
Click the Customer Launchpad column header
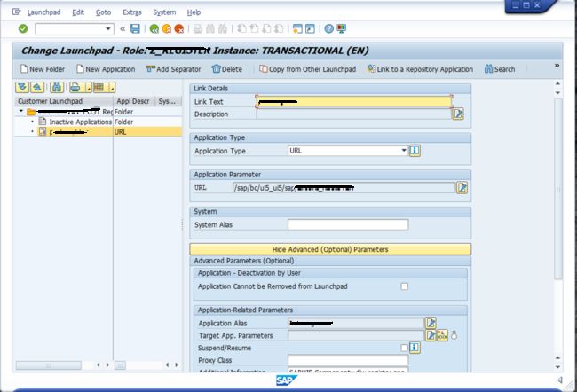tap(64, 101)
